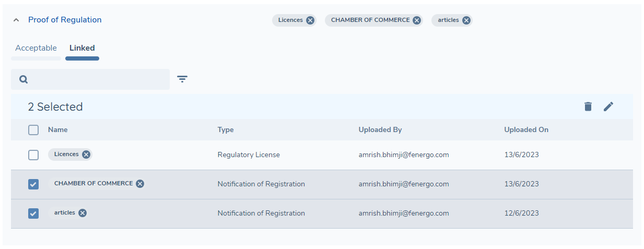Click the Proof of Regulation heading link
Viewport: 644px width, 249px height.
[65, 20]
